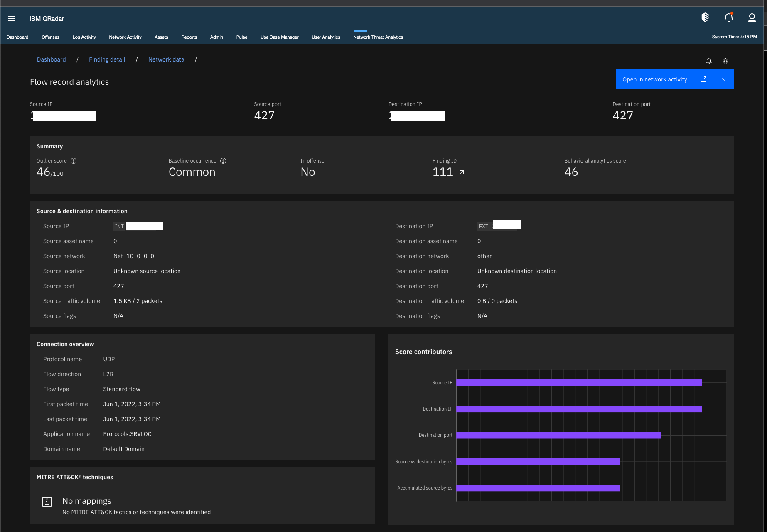Open Finding ID 111 arrow link icon

(x=462, y=172)
